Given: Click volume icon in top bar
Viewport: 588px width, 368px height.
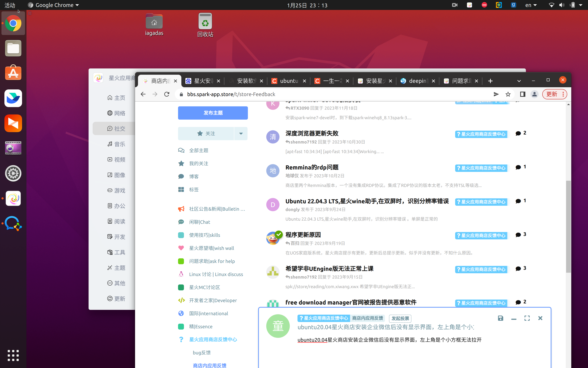Looking at the screenshot, I should tap(562, 5).
